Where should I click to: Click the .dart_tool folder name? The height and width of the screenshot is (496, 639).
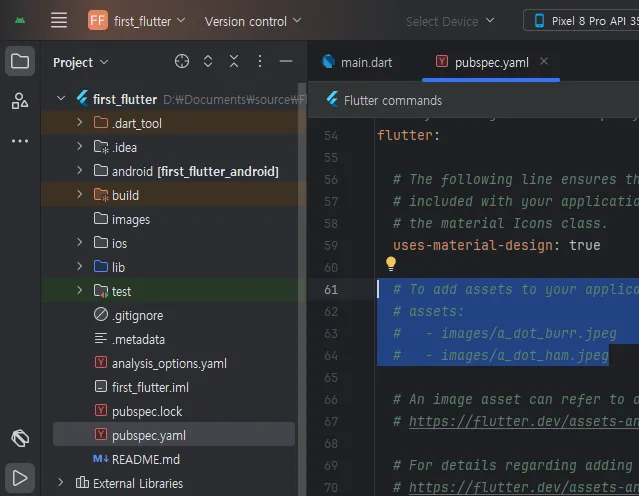[137, 123]
